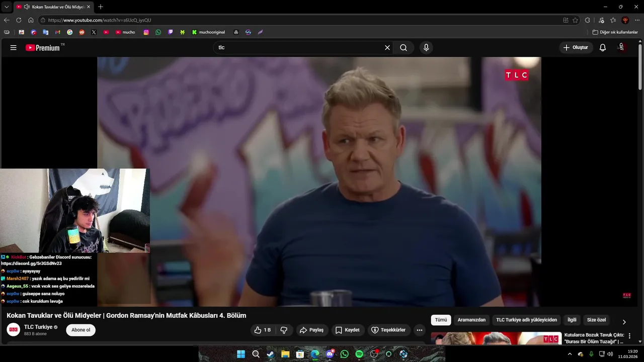644x362 pixels.
Task: Open the Google bookmark
Action: click(69, 32)
